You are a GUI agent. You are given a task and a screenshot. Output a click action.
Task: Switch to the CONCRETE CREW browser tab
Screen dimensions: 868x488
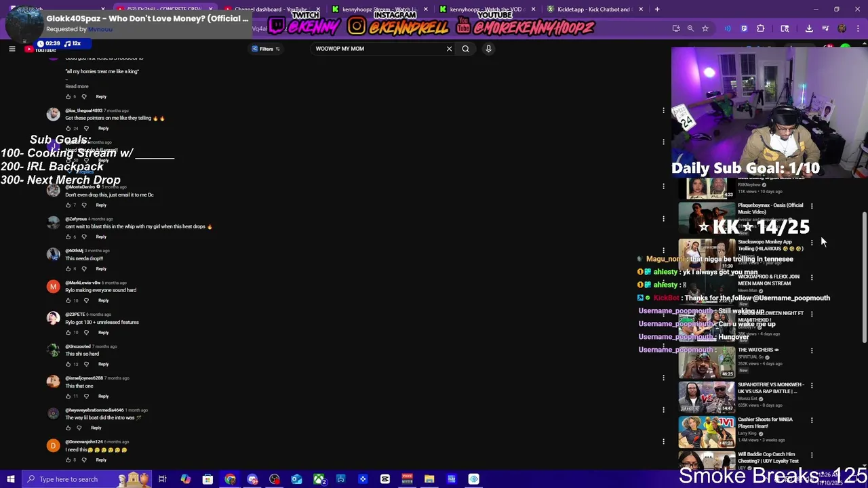pyautogui.click(x=166, y=9)
